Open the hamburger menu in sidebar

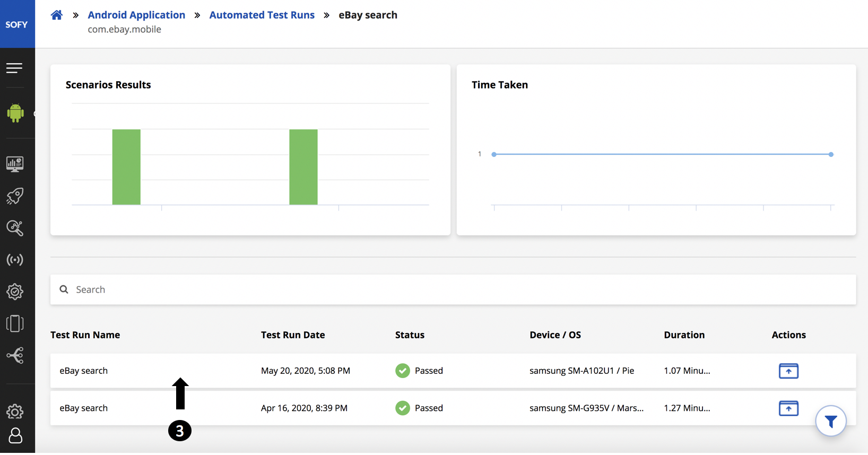coord(14,68)
